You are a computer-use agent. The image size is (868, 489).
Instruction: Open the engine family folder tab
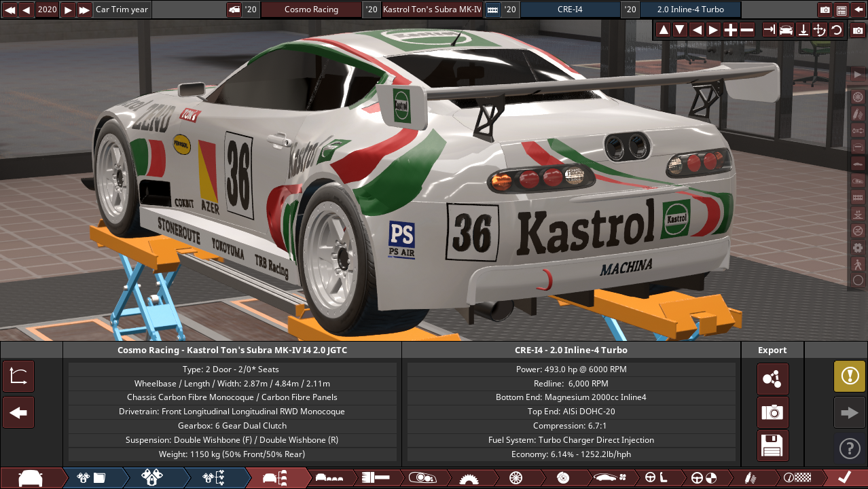tap(92, 478)
